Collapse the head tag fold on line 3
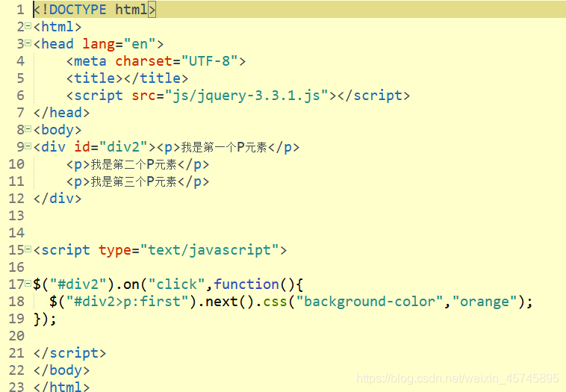This screenshot has width=566, height=392. click(x=28, y=43)
